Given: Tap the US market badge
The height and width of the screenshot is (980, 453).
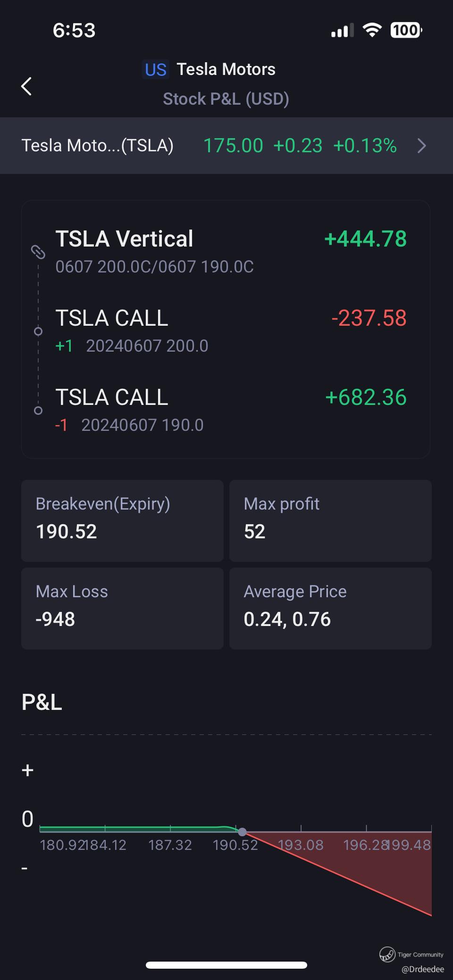Looking at the screenshot, I should (155, 70).
